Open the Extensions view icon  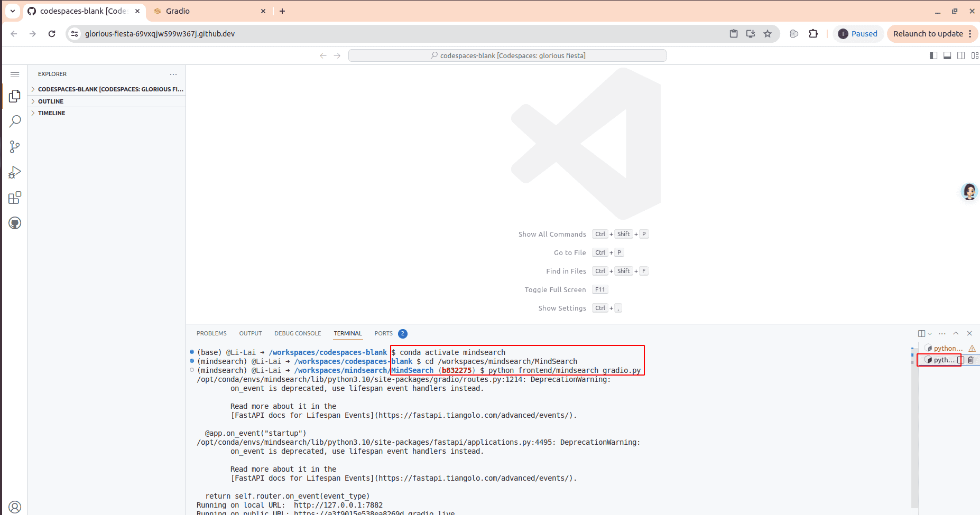(15, 198)
